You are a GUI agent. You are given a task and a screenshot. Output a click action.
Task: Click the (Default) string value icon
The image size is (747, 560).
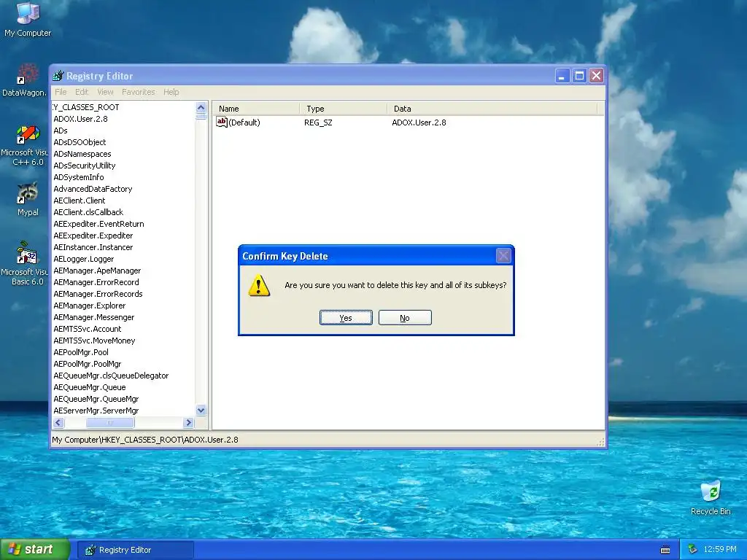222,122
